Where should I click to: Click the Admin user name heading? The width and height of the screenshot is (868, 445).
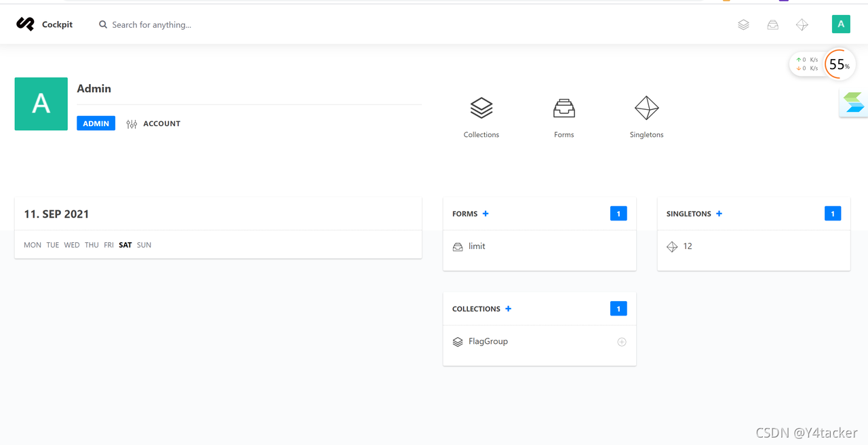pos(94,88)
